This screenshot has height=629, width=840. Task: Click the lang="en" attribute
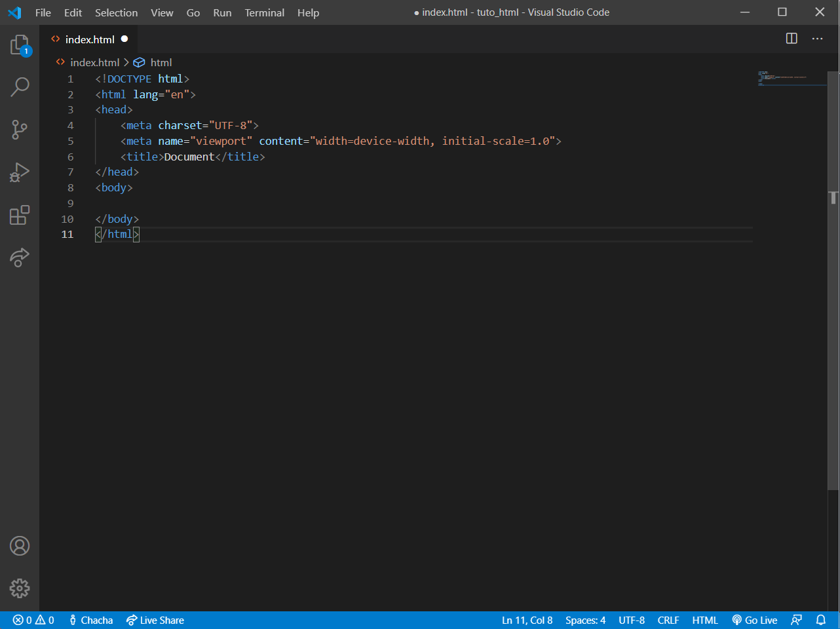click(x=161, y=94)
